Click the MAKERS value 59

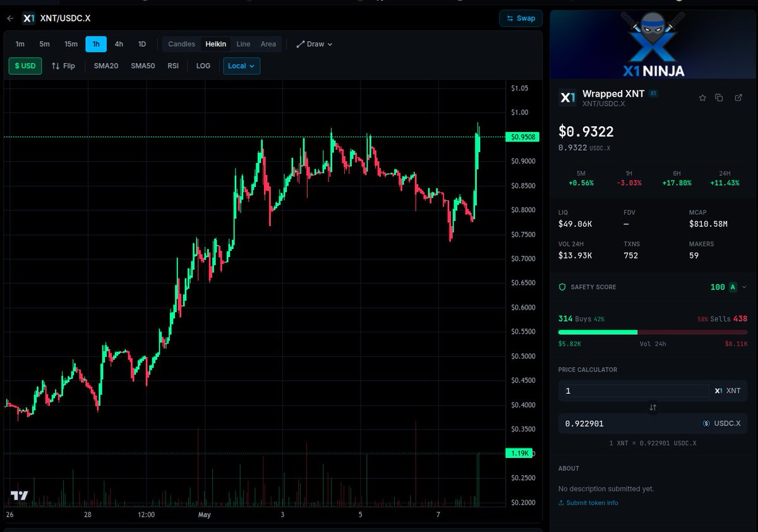pos(694,256)
